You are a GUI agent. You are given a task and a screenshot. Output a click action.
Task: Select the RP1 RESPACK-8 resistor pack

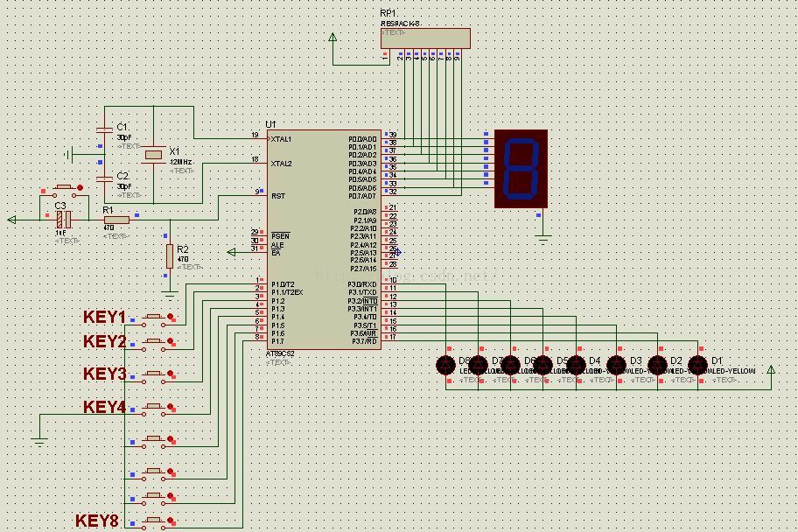[425, 38]
